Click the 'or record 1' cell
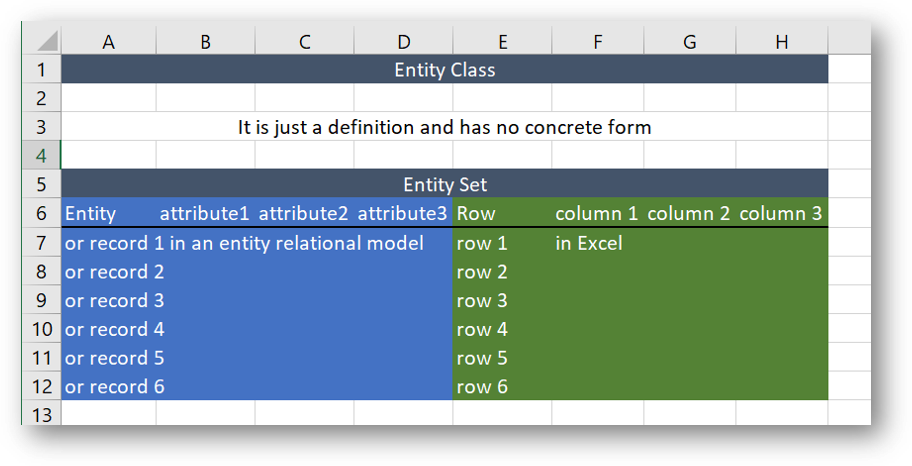This screenshot has width=912, height=466. tap(108, 243)
